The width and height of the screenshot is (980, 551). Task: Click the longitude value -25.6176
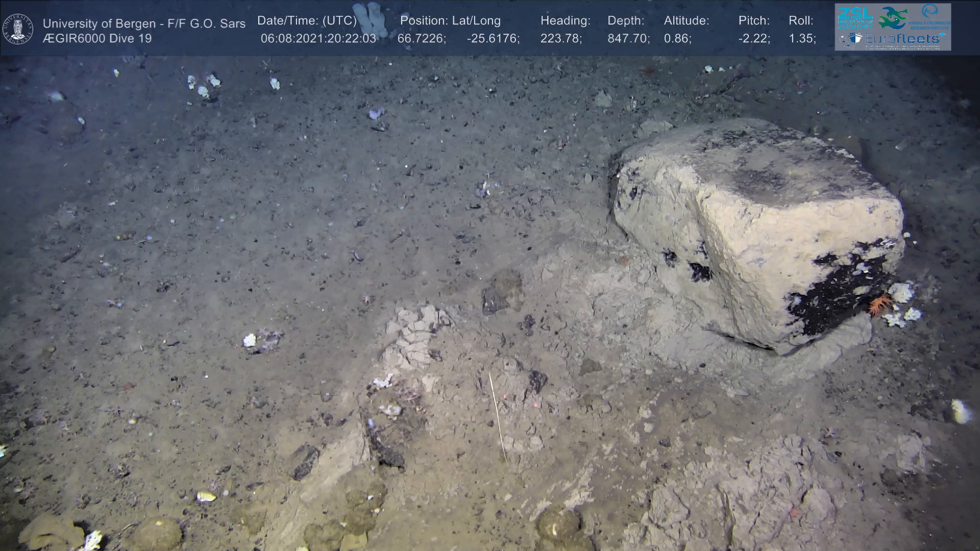coord(493,38)
